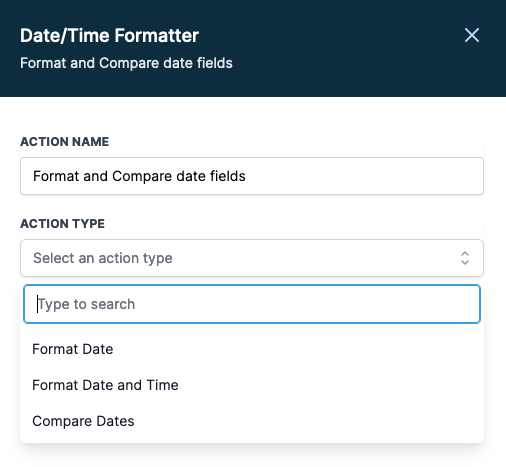The image size is (506, 467).
Task: Pick the Compare Dates action type
Action: click(x=252, y=421)
